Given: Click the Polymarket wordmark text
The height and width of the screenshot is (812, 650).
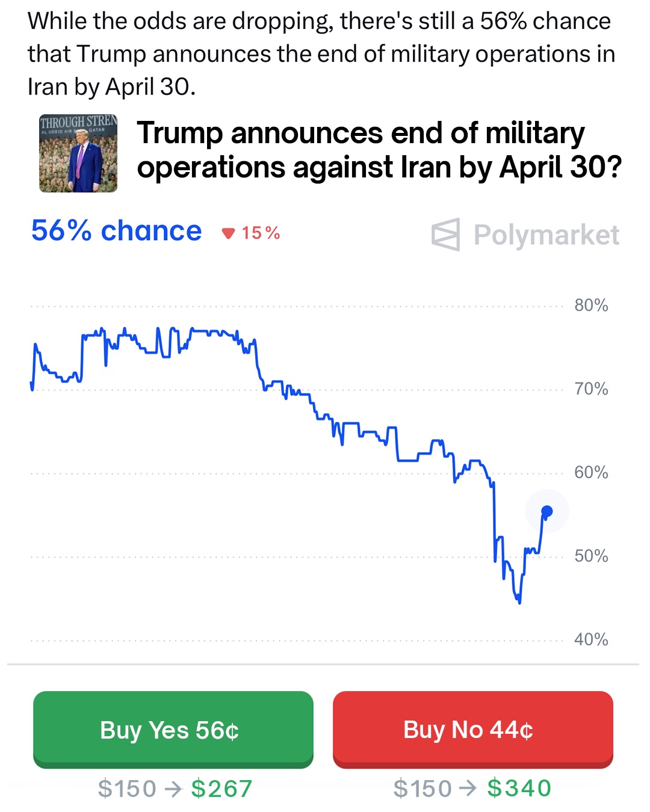Looking at the screenshot, I should 546,235.
